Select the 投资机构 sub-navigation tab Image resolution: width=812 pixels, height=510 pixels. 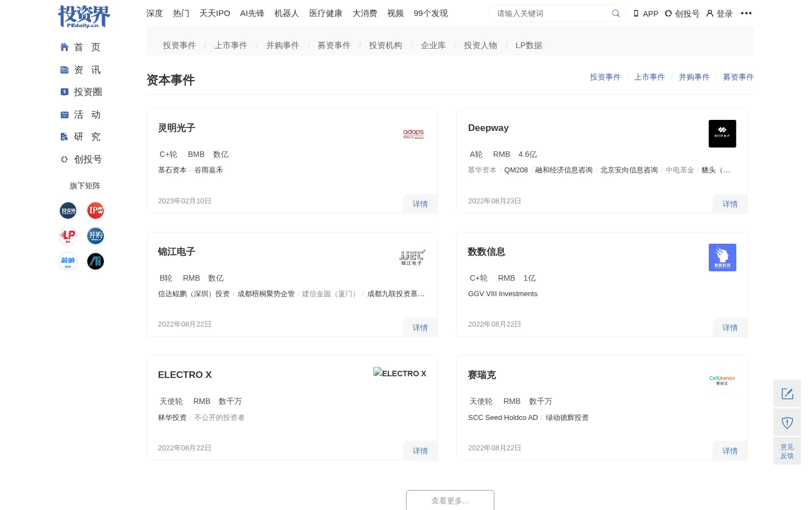tap(386, 45)
